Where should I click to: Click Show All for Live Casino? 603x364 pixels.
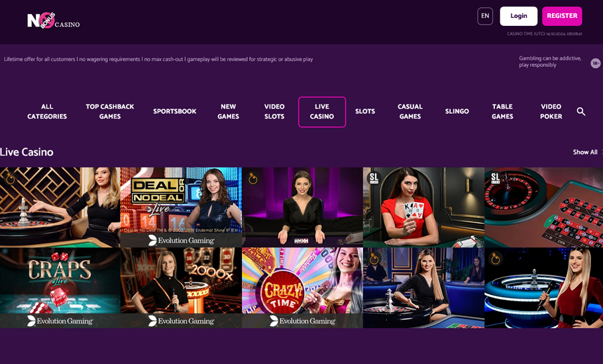[x=585, y=152]
